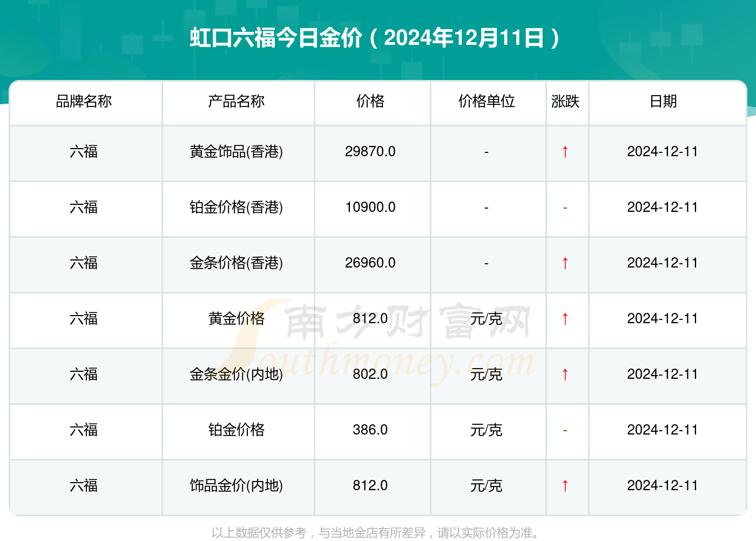Click 元/克 unit in 饰品金价(内地) row
The width and height of the screenshot is (756, 541).
pyautogui.click(x=487, y=485)
